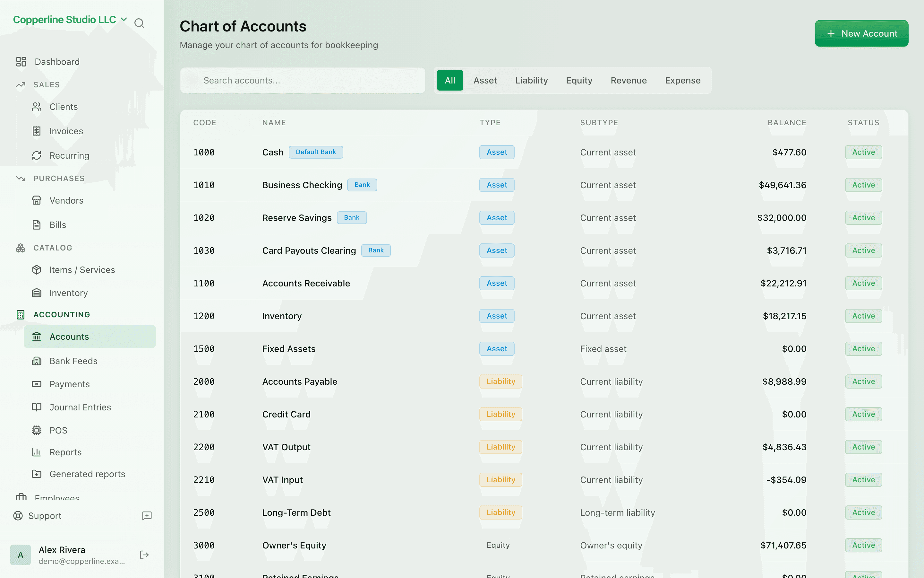Image resolution: width=924 pixels, height=578 pixels.
Task: Open Clients via its people icon
Action: (x=37, y=107)
